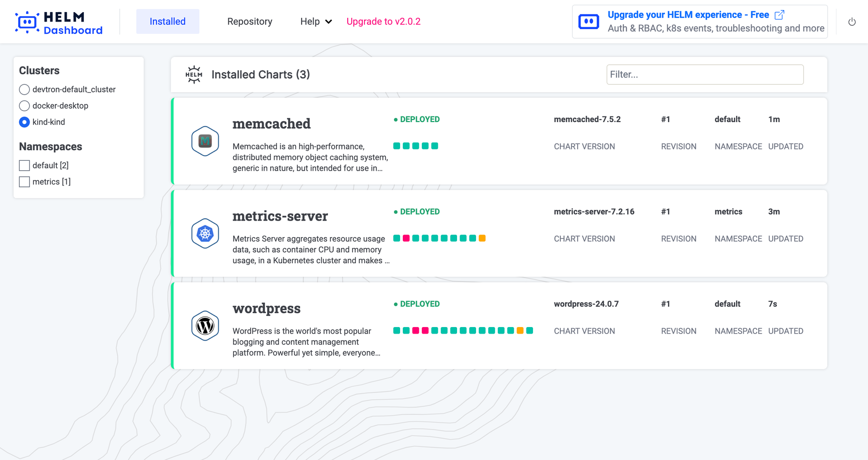Click the power shutdown icon
Image resolution: width=868 pixels, height=460 pixels.
pyautogui.click(x=852, y=22)
